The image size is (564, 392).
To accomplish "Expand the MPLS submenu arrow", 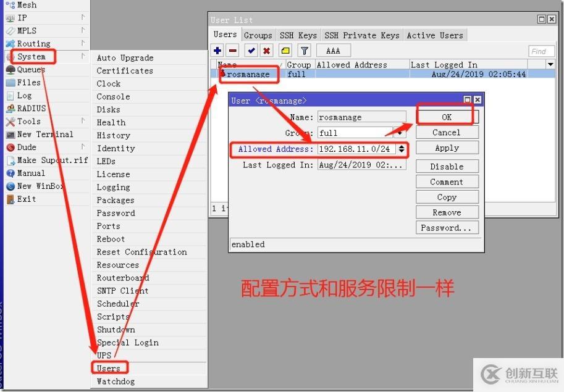I will click(x=83, y=30).
